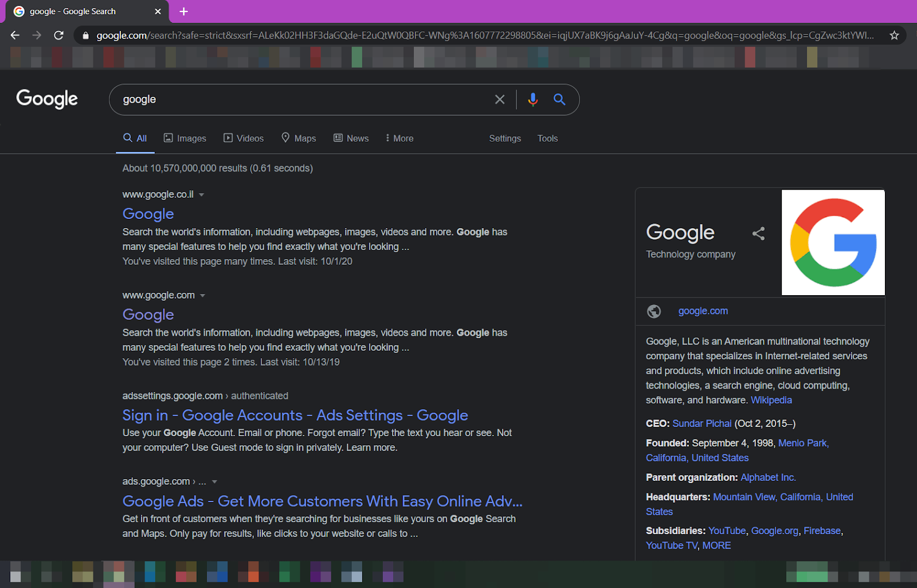Image resolution: width=917 pixels, height=588 pixels.
Task: Clear the search query with the X icon
Action: pyautogui.click(x=499, y=99)
